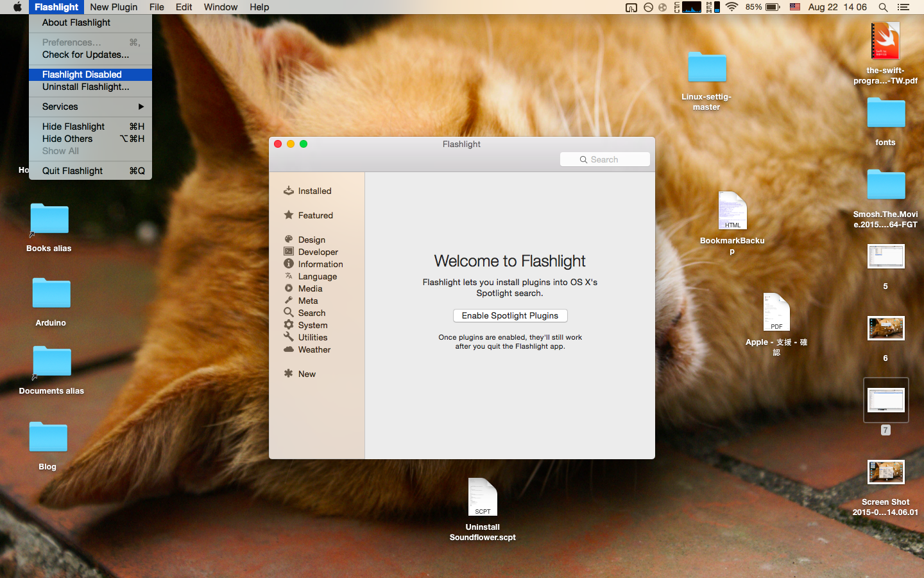Open Spotlight search in the menu bar
Image resolution: width=924 pixels, height=578 pixels.
coord(884,7)
